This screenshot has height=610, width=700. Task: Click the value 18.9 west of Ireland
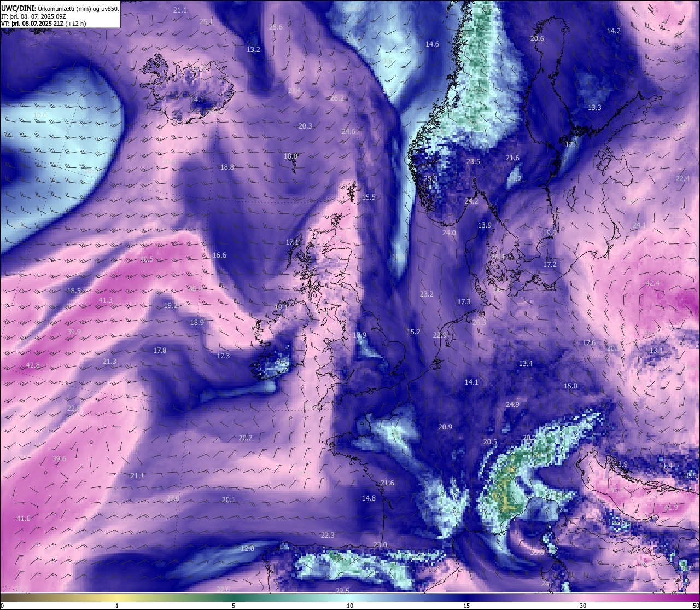[x=197, y=322]
